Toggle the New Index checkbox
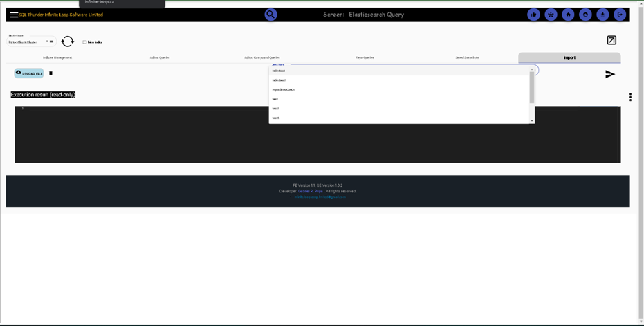Viewport: 644px width, 326px height. (84, 42)
